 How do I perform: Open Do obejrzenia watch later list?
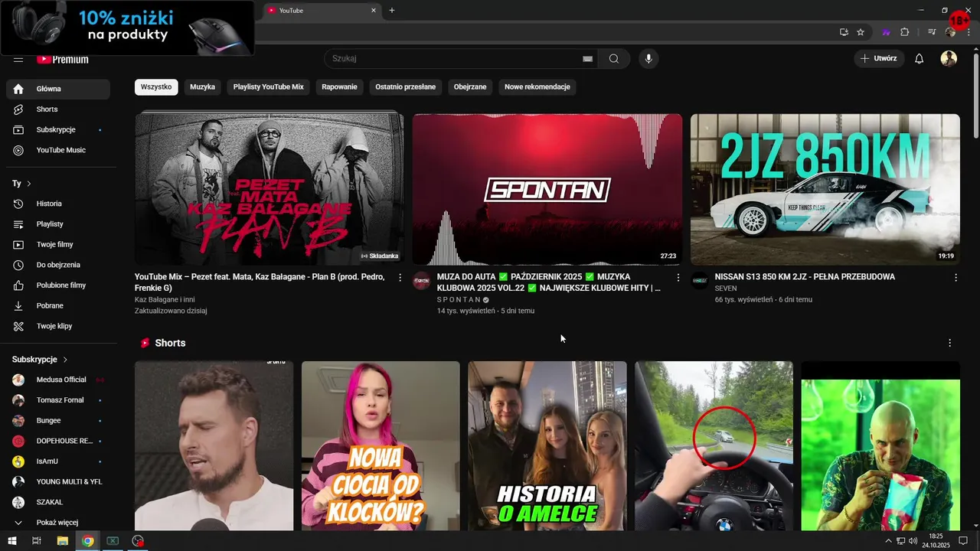tap(58, 265)
